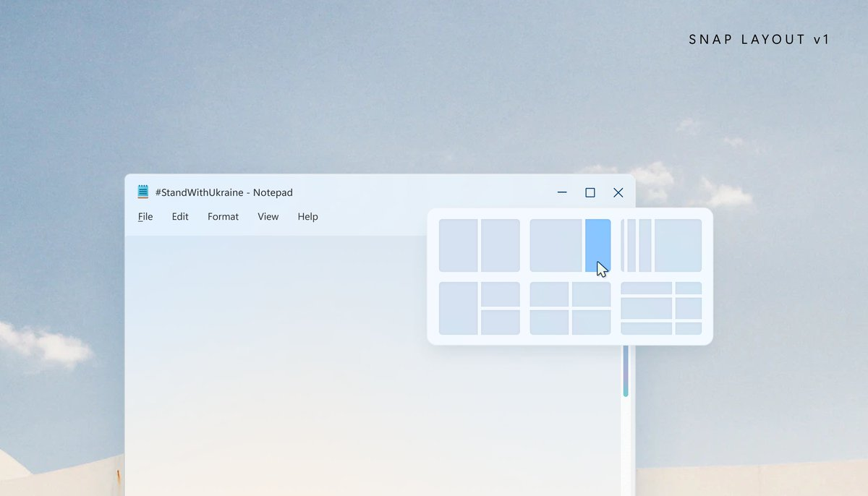The height and width of the screenshot is (496, 868).
Task: Pick the widest zone in the four-column layout
Action: click(678, 246)
